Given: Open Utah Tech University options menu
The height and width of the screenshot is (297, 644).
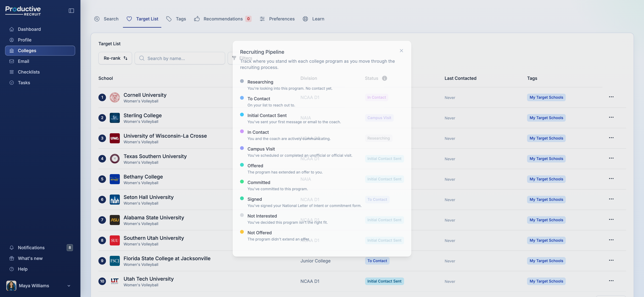Looking at the screenshot, I should click(611, 281).
